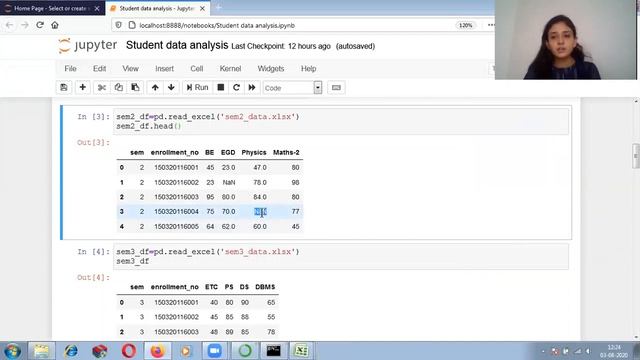Click the 120% zoom indicator
This screenshot has height=360, width=640.
(465, 25)
